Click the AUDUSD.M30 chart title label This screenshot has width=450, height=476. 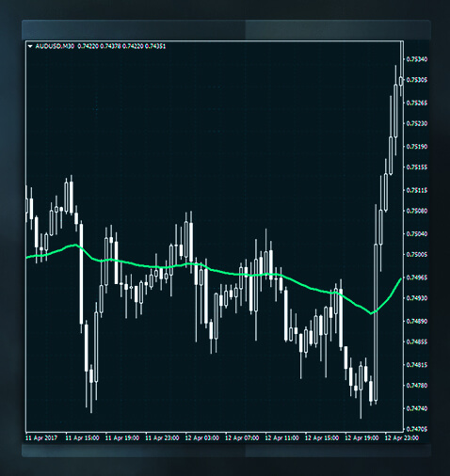pos(55,46)
